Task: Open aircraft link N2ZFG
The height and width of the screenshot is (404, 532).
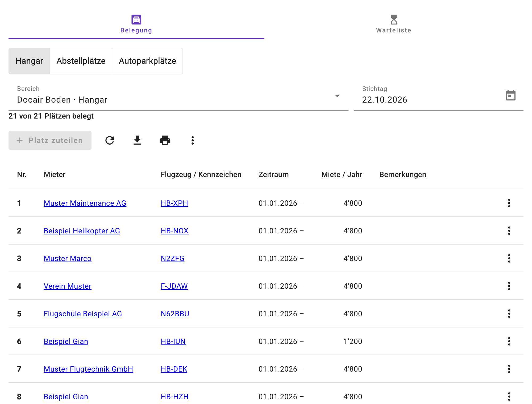Action: point(172,258)
